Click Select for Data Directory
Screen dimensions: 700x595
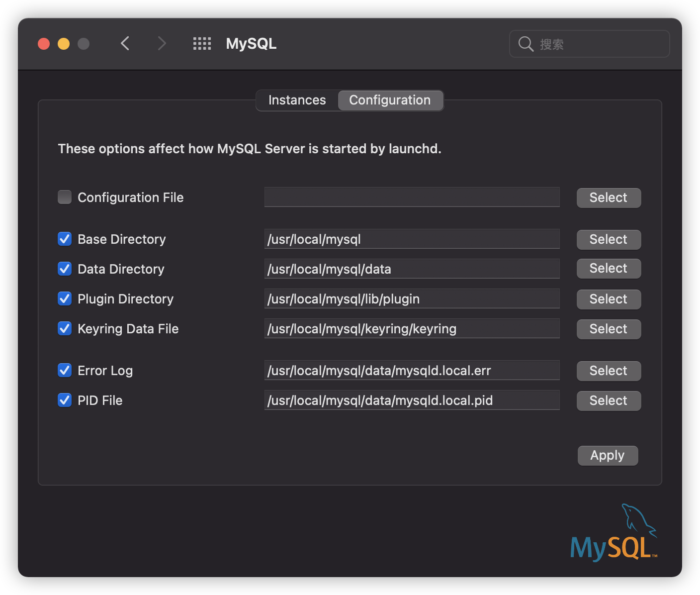[609, 269]
